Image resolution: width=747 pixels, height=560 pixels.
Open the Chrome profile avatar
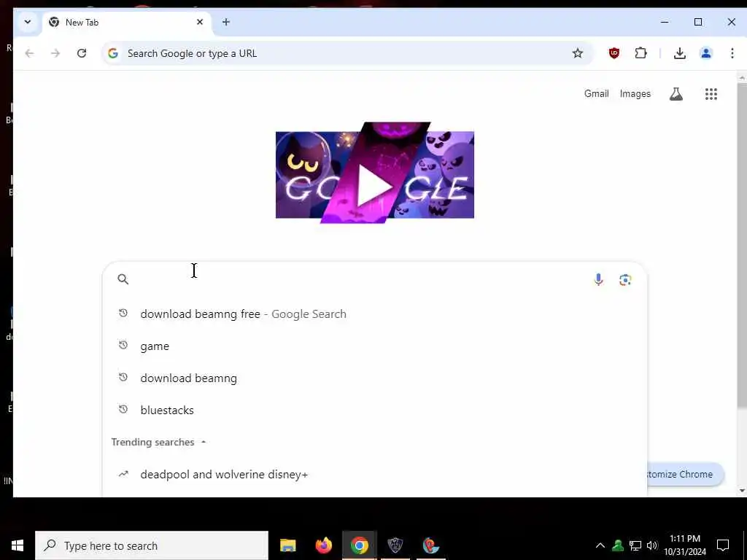(x=706, y=53)
